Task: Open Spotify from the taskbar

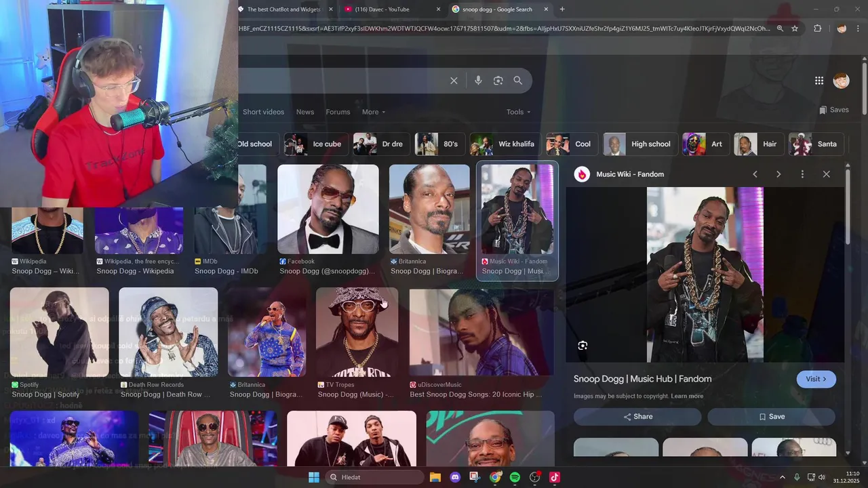Action: click(515, 477)
